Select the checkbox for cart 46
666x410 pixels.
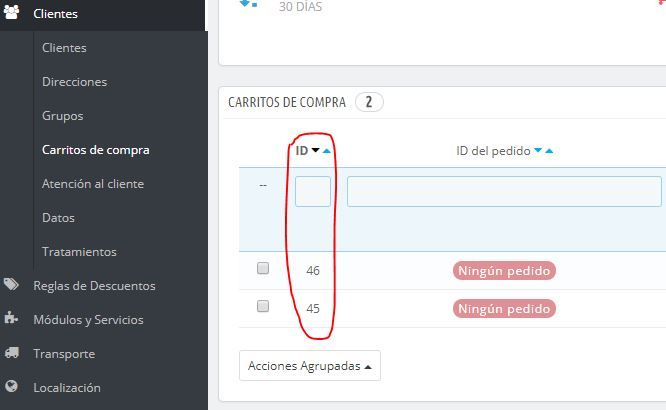263,268
